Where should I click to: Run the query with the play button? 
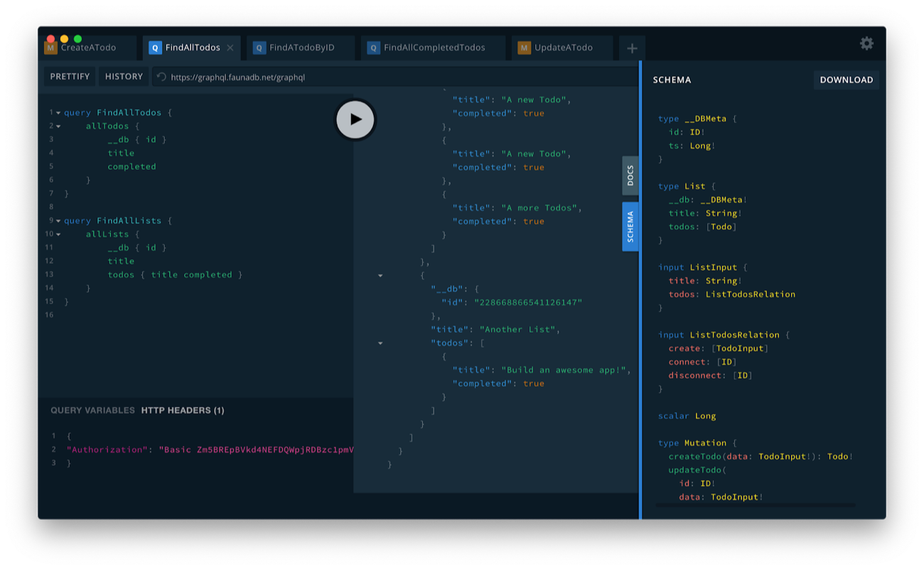click(355, 119)
